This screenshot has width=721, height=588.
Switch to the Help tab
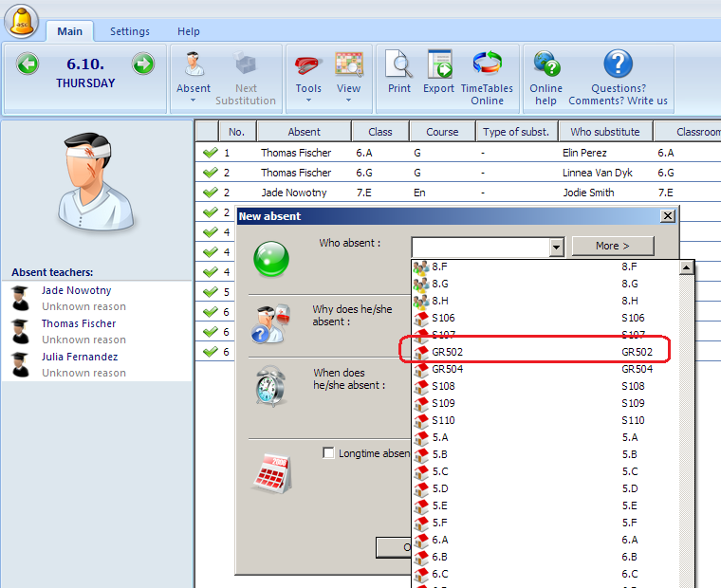coord(189,31)
